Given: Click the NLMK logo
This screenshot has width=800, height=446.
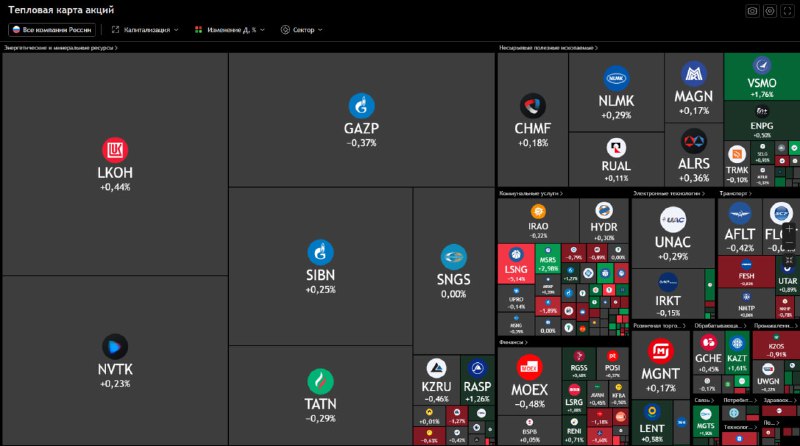Looking at the screenshot, I should tap(616, 78).
